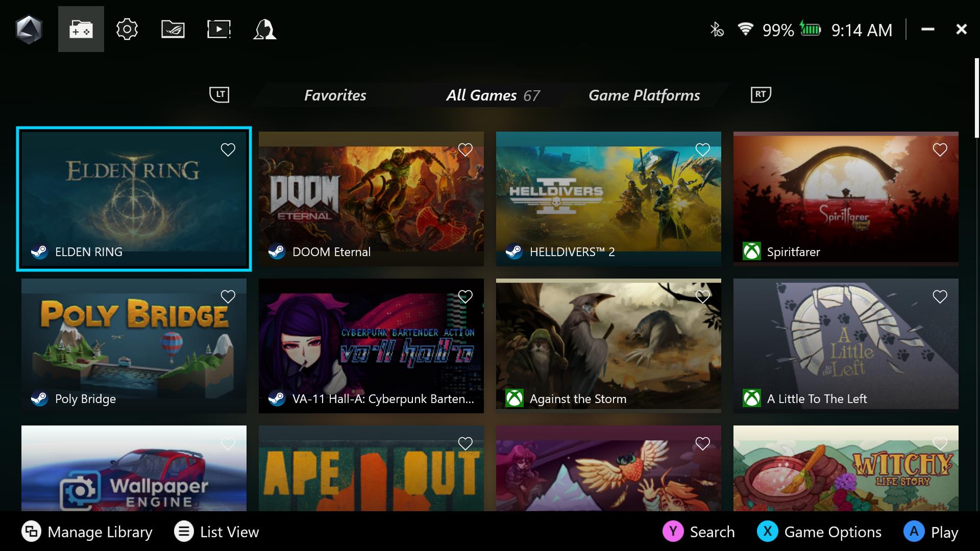Image resolution: width=980 pixels, height=551 pixels.
Task: Toggle favorite heart on Poly Bridge
Action: click(228, 297)
